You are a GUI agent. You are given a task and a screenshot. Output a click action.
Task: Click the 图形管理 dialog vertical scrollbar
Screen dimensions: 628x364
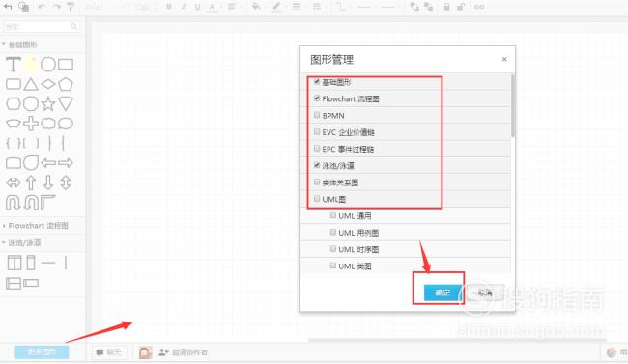pos(513,106)
